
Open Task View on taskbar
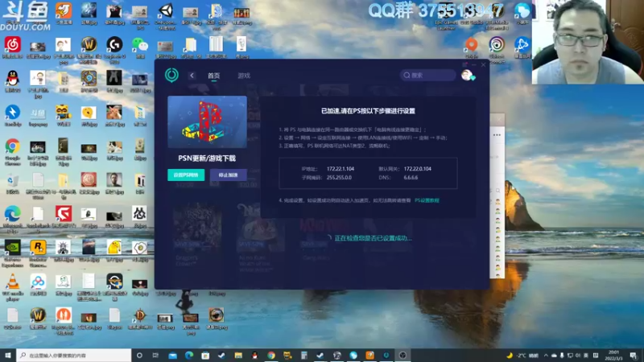[x=155, y=355]
